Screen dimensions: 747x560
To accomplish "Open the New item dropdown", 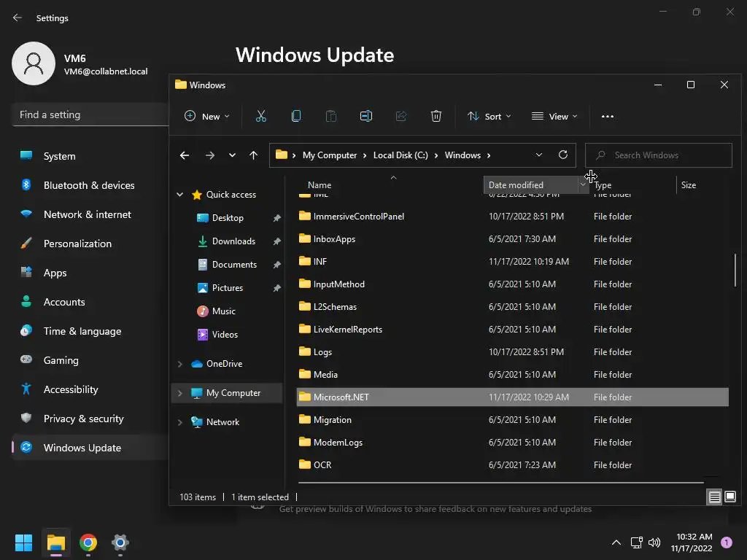I will [x=206, y=116].
